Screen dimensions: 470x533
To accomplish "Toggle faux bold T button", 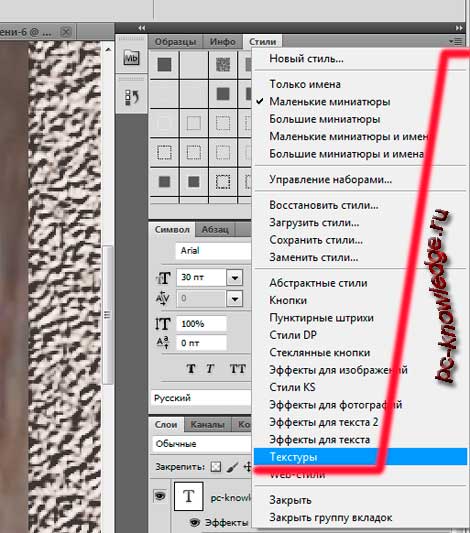I will [191, 368].
